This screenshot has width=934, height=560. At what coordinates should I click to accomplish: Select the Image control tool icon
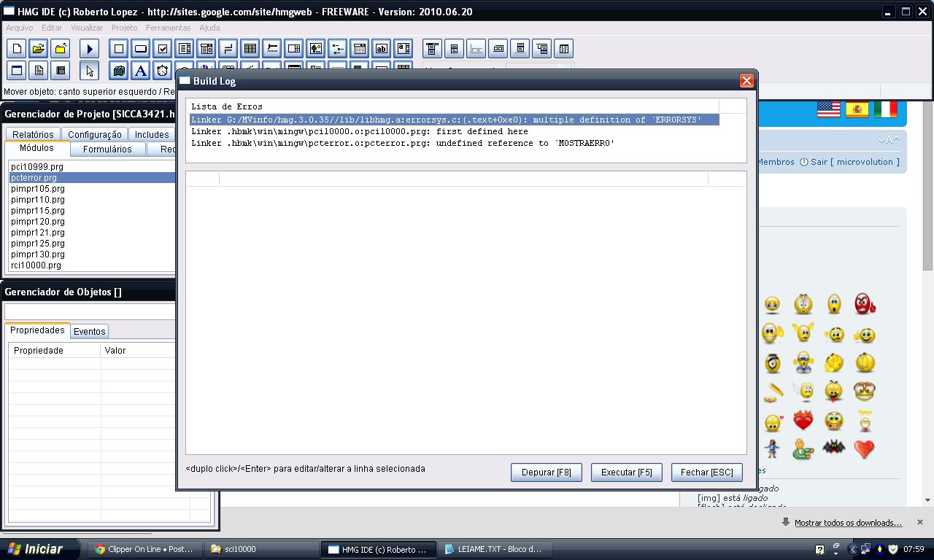[x=316, y=49]
